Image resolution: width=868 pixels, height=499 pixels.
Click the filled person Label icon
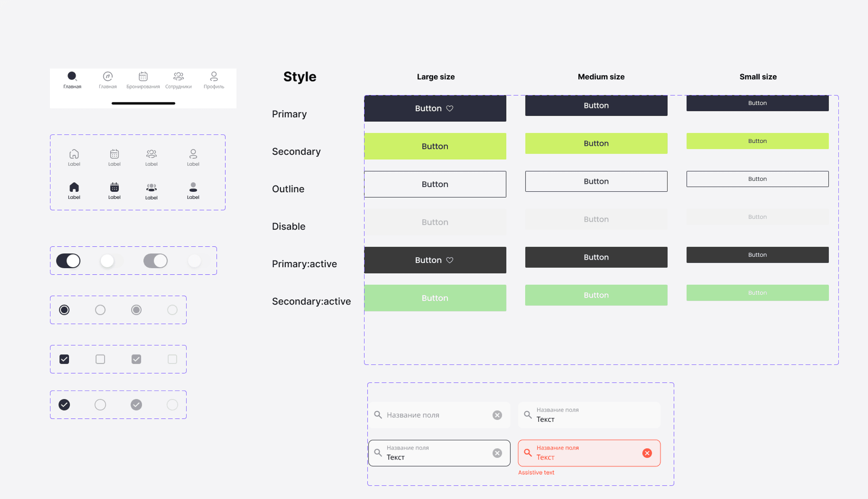193,187
